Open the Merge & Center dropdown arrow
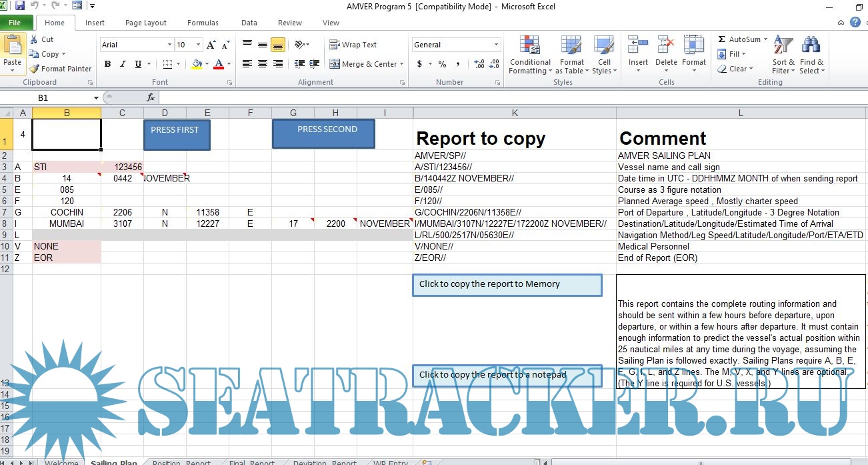 coord(402,64)
